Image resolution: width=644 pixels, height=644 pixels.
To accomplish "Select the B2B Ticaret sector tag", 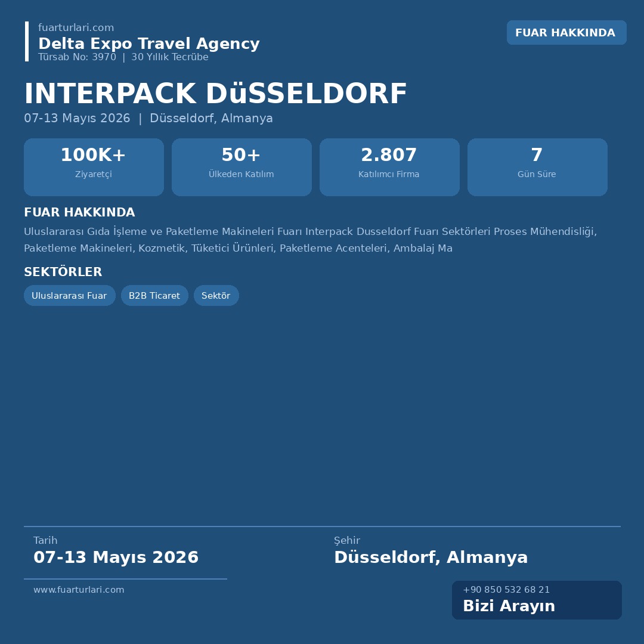I will (x=154, y=295).
